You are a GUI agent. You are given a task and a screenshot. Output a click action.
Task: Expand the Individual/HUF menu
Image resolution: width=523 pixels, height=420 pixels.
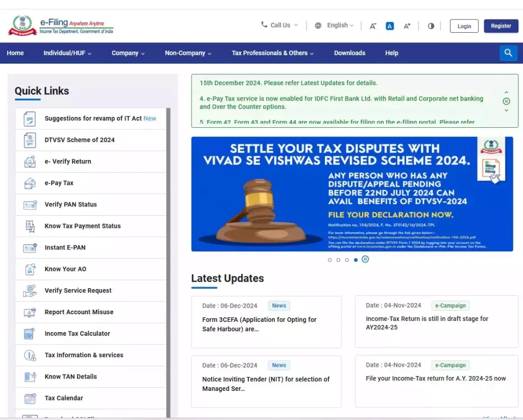[67, 53]
